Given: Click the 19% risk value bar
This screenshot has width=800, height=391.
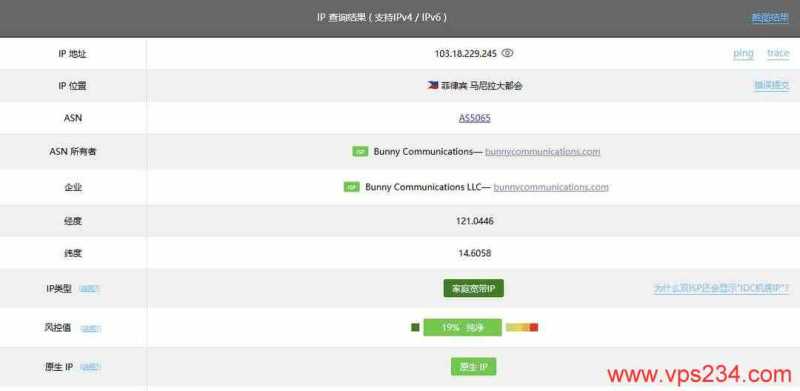Looking at the screenshot, I should 462,328.
